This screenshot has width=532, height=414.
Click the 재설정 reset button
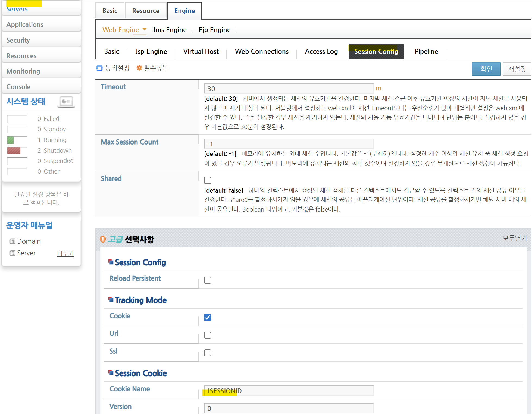[517, 69]
